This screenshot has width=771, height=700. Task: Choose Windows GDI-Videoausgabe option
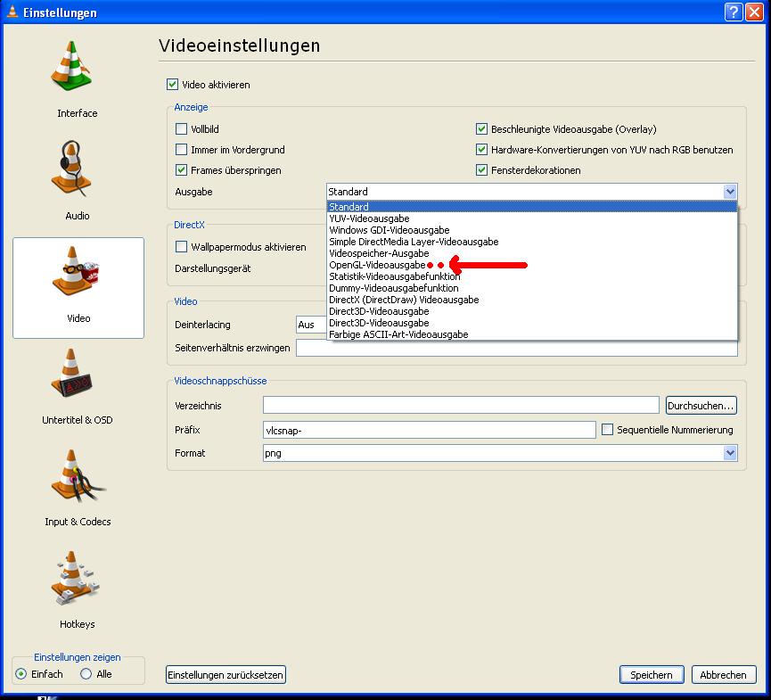(532, 230)
